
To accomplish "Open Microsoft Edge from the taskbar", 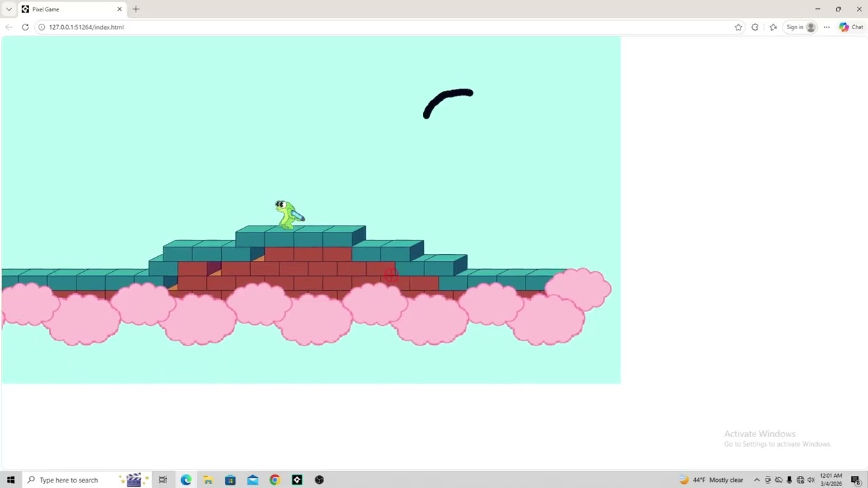I will [x=186, y=480].
